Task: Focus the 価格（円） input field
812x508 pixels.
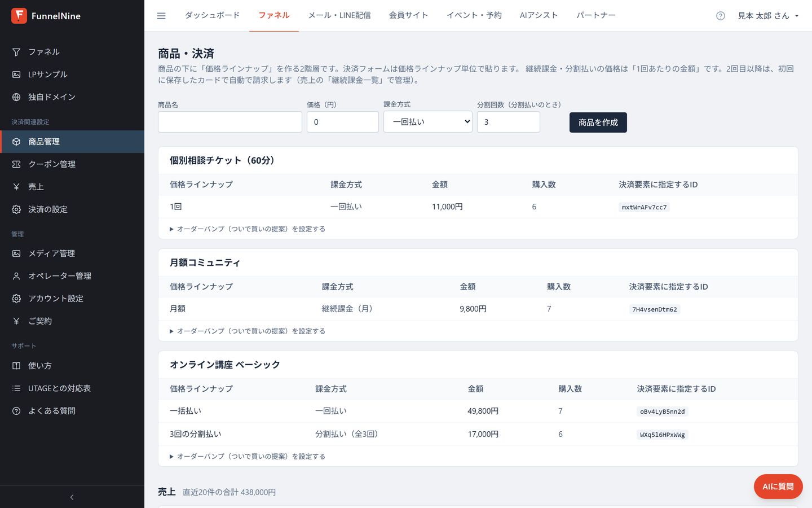Action: [343, 122]
